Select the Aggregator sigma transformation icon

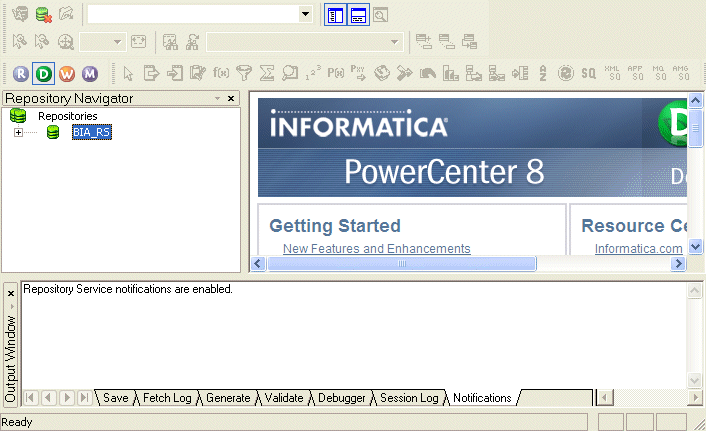point(267,73)
